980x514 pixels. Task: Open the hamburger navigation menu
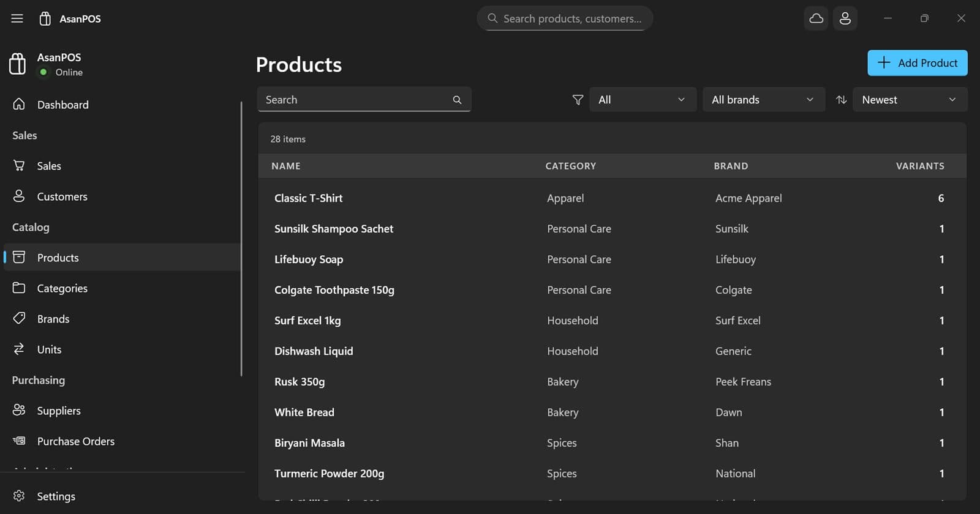tap(17, 18)
